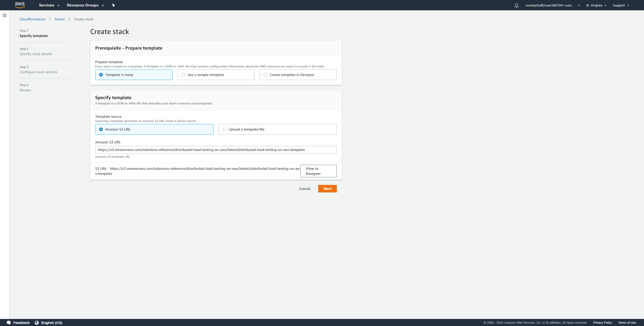Open the pin shortcuts icon in top bar
This screenshot has width=644, height=326.
point(114,5)
